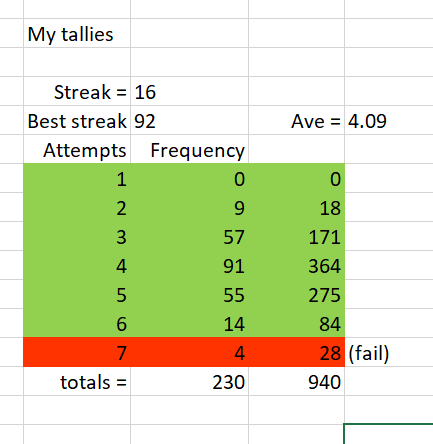Select the Frequency header cell
Image resolution: width=433 pixels, height=444 pixels.
click(x=189, y=149)
